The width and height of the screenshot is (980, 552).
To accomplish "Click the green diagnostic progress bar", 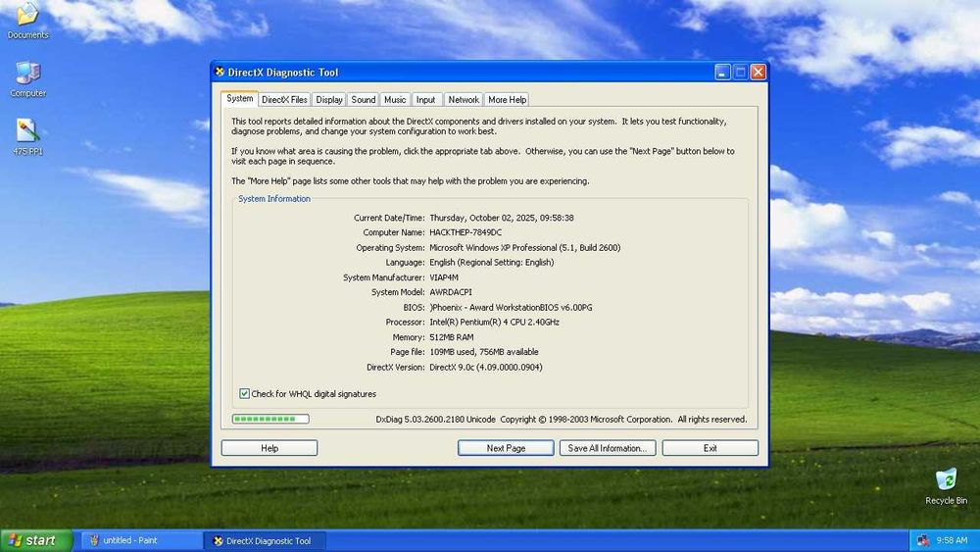I will point(270,419).
